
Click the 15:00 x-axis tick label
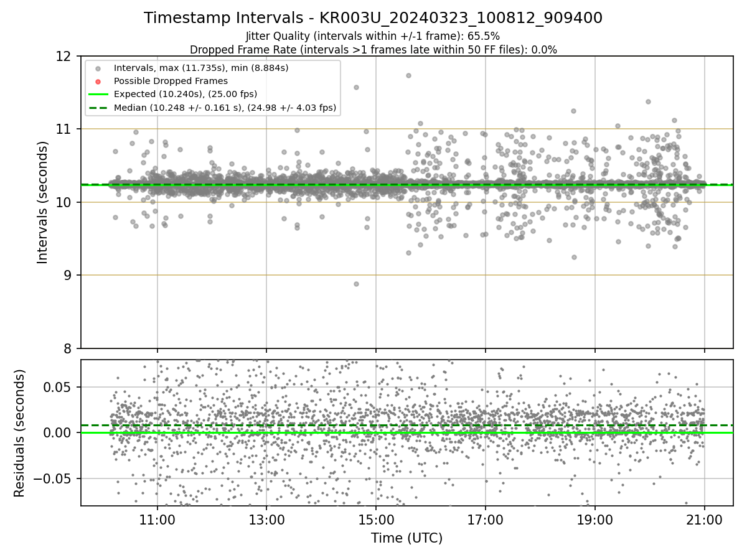click(x=376, y=520)
